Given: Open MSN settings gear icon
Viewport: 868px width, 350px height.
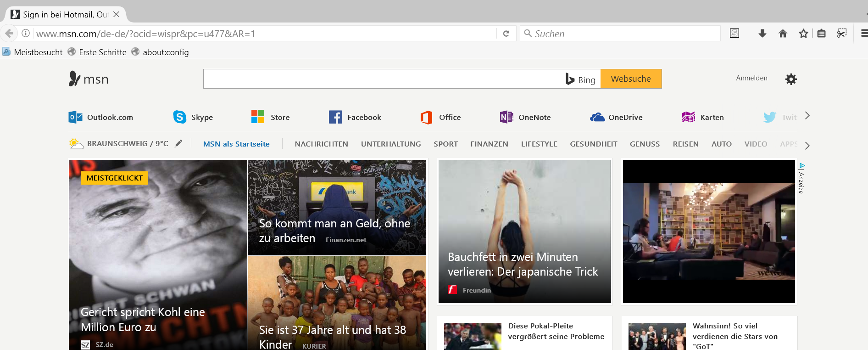Looking at the screenshot, I should (790, 79).
